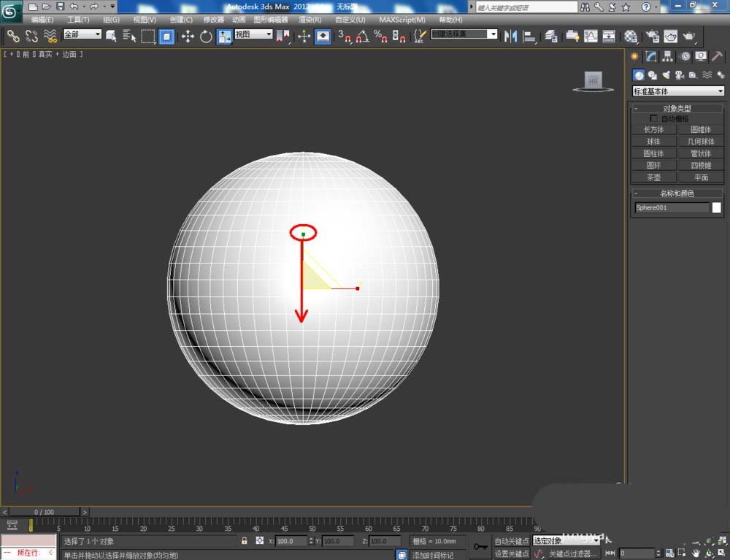Click the Rotate tool icon
Viewport: 730px width, 560px height.
[x=206, y=36]
